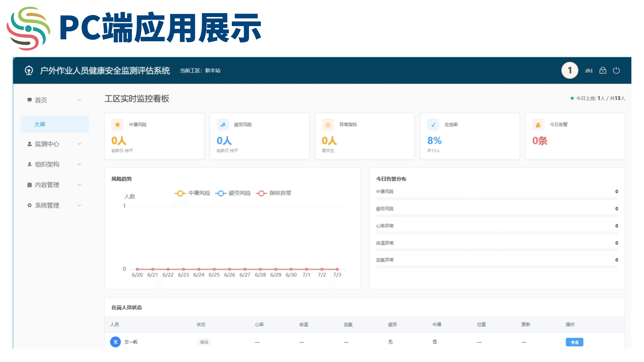This screenshot has height=362, width=644.
Task: Click the 疲劳风险 card icon
Action: pos(223,124)
